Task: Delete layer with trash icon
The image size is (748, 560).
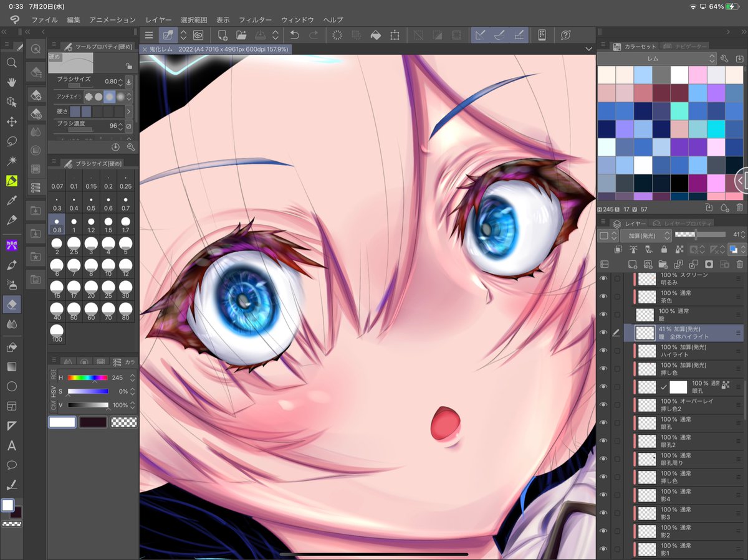Action: pyautogui.click(x=739, y=264)
